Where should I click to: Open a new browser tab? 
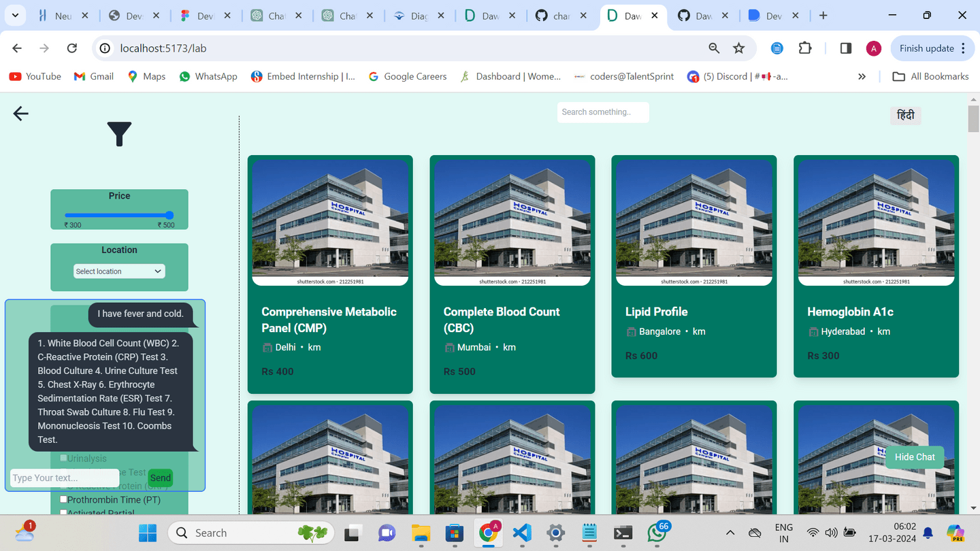(x=823, y=16)
